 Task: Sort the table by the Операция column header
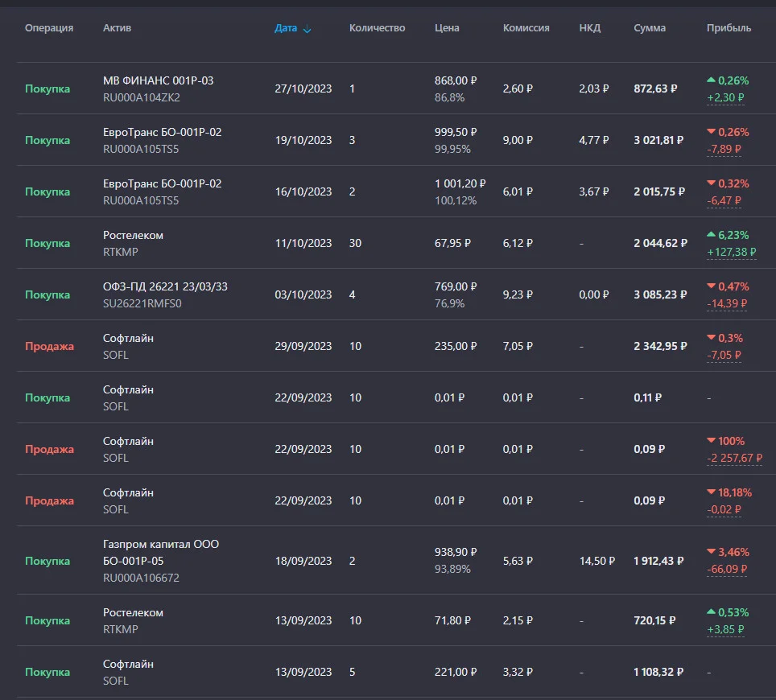click(x=49, y=27)
